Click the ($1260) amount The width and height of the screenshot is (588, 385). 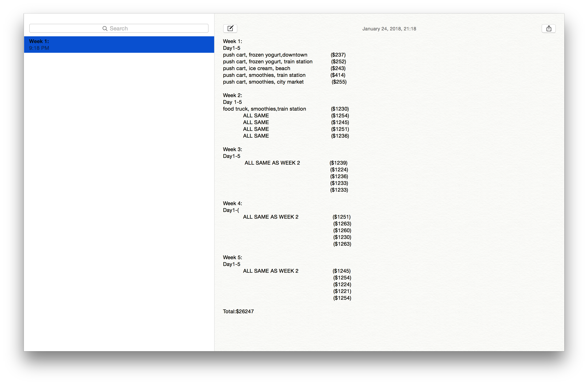point(342,230)
